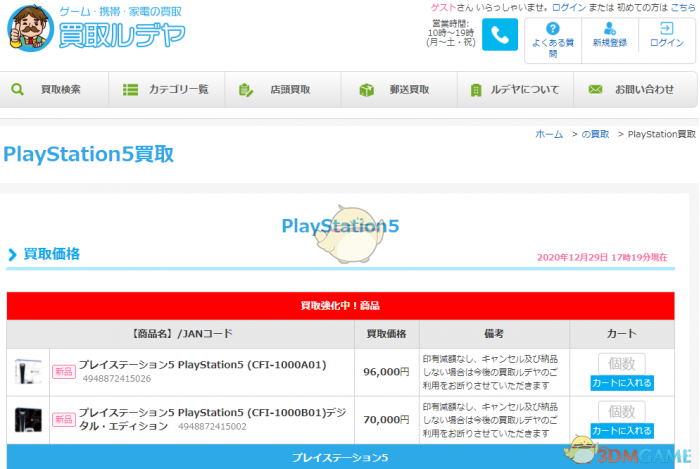The width and height of the screenshot is (700, 469).
Task: Click JAN code 4948872415026
Action: (x=117, y=378)
